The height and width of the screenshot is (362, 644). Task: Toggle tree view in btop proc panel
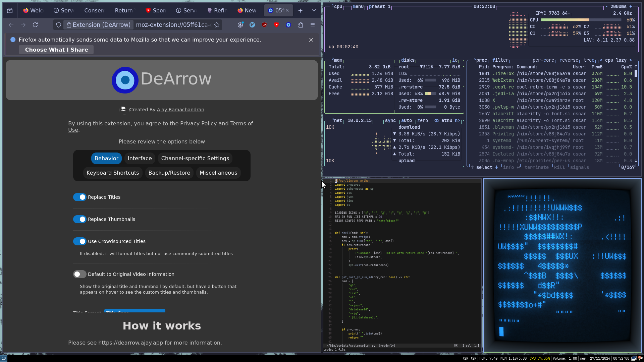[x=589, y=60]
